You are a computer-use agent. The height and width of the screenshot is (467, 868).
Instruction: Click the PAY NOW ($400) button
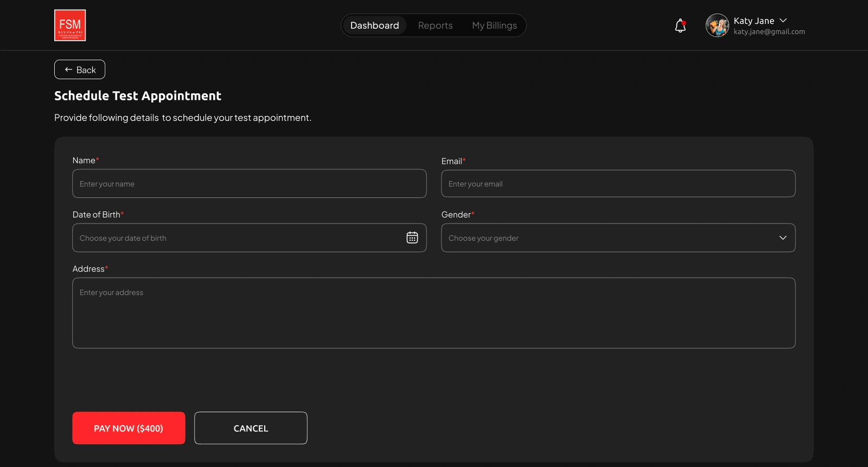coord(129,428)
